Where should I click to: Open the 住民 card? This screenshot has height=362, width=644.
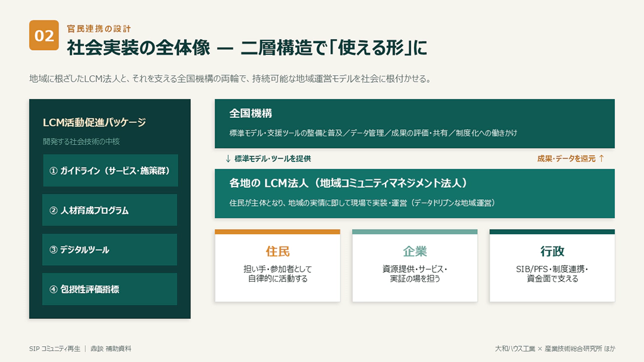277,266
